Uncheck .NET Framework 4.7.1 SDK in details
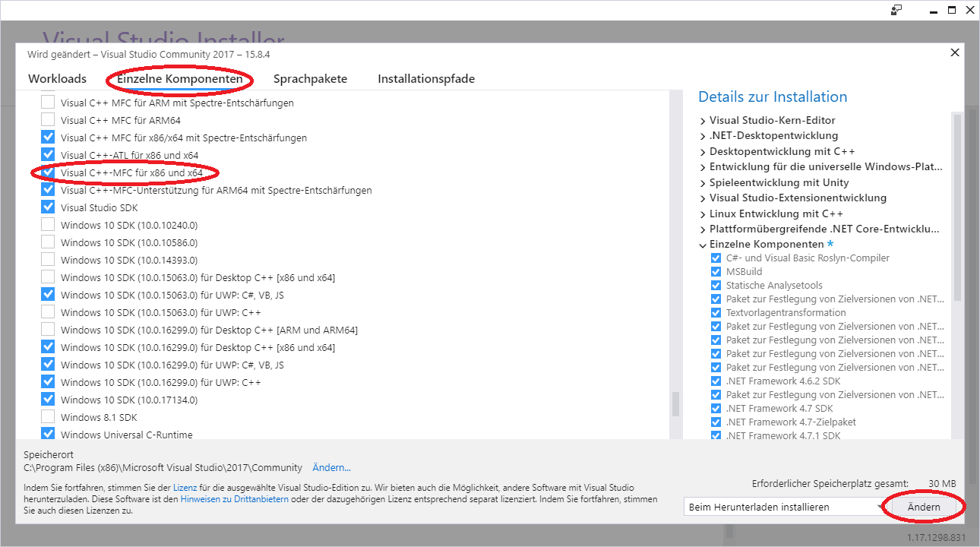The width and height of the screenshot is (980, 547). 716,436
